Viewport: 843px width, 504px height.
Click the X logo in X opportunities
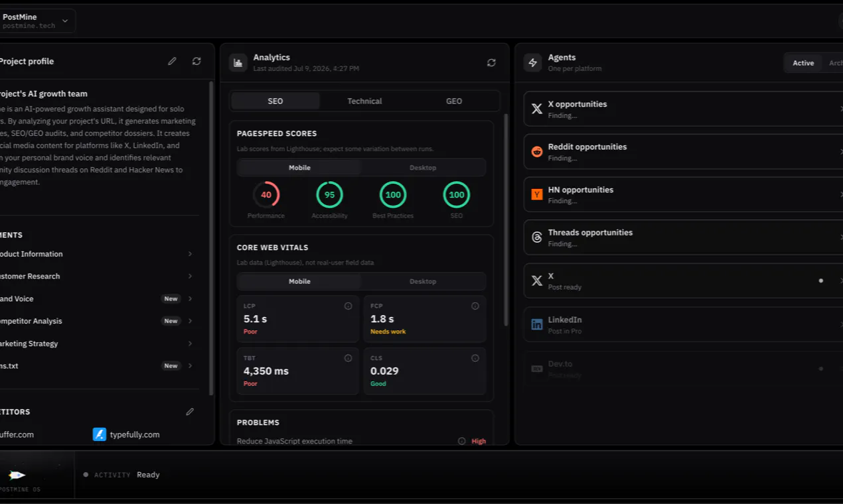537,109
